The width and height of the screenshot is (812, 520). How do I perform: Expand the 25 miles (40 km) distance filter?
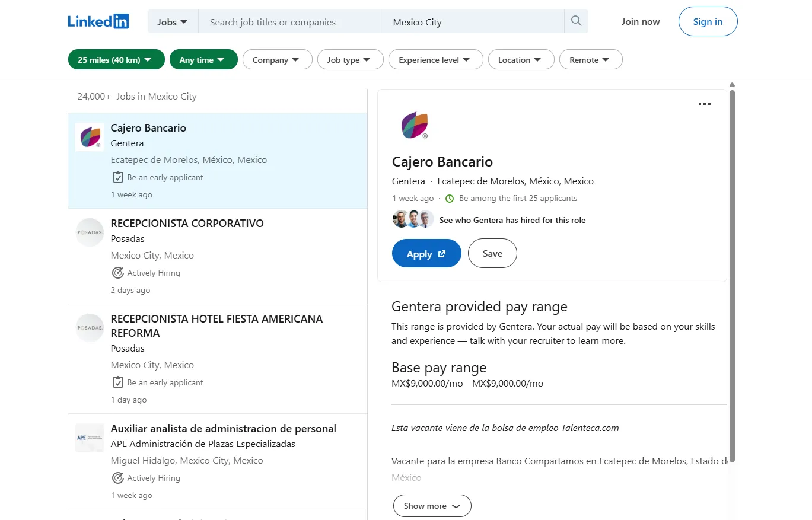tap(116, 59)
